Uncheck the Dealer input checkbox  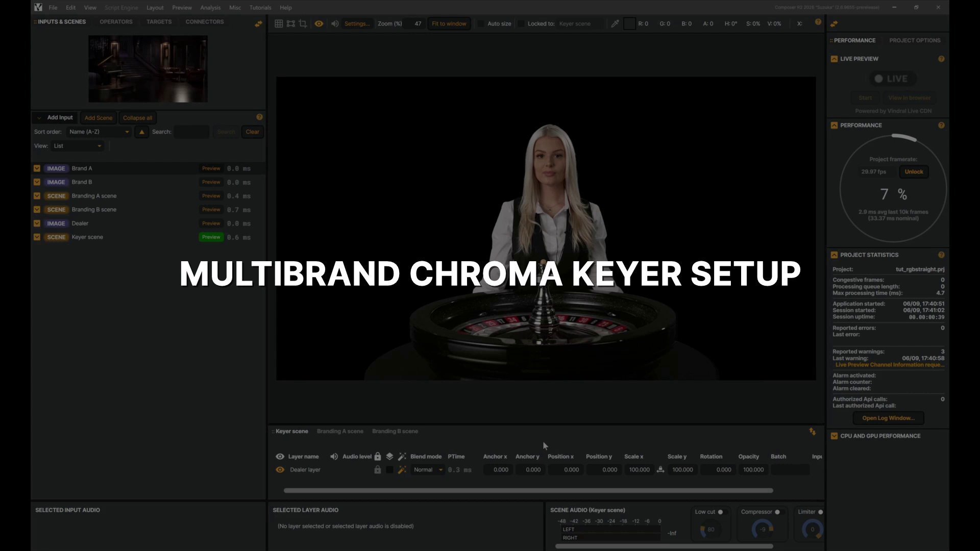point(37,223)
